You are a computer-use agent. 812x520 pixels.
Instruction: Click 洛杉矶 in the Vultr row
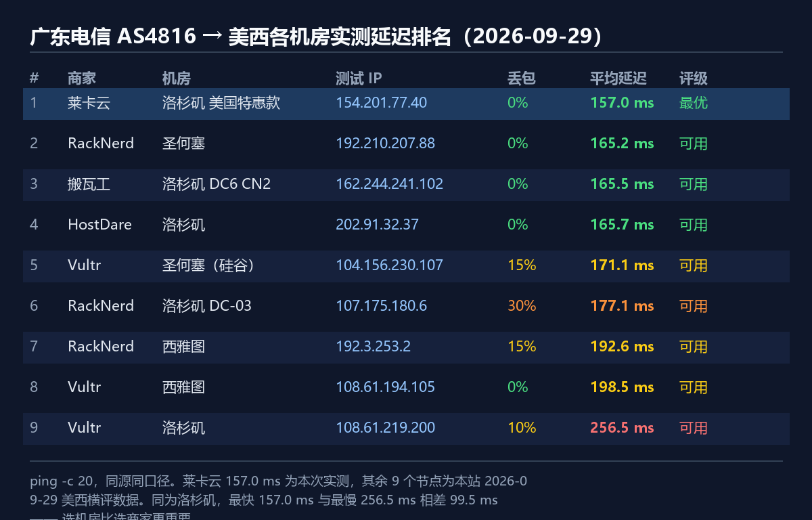click(183, 428)
